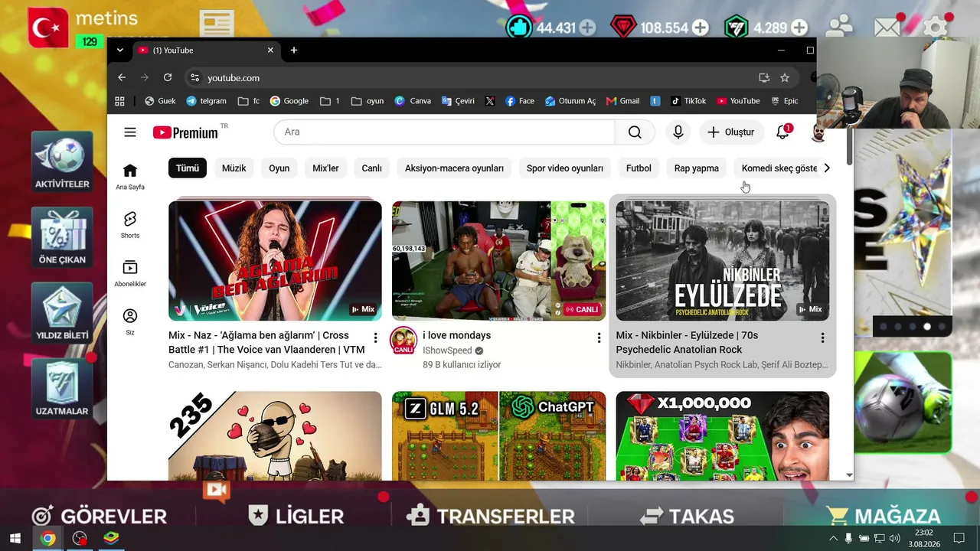Go back in Chrome browser
The image size is (980, 551).
122,77
